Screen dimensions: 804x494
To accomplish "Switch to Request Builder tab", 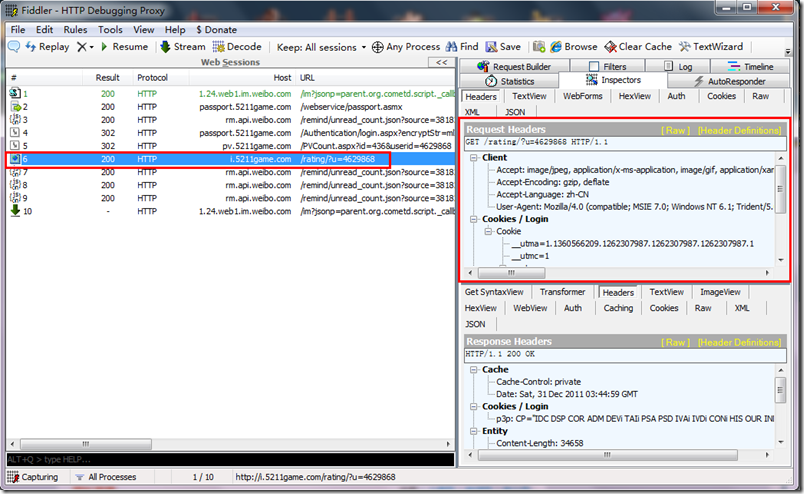I will click(514, 67).
